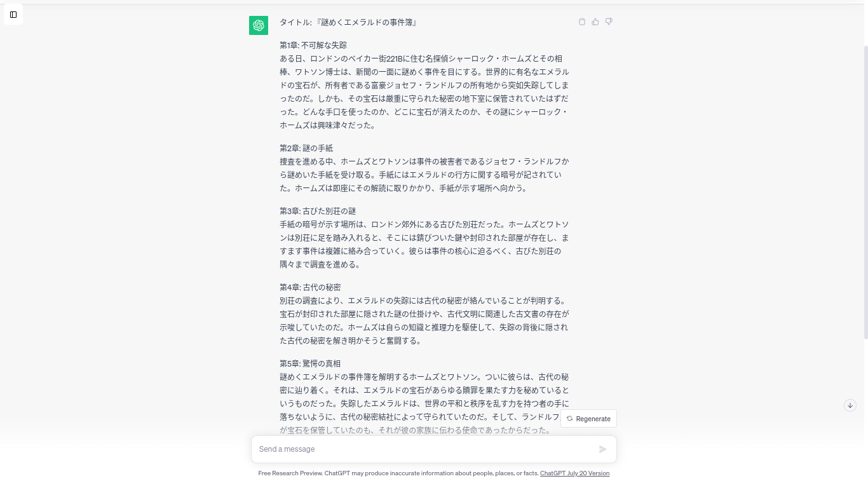The height and width of the screenshot is (488, 868).
Task: Jump to bottom using the down-arrow circle
Action: coord(850,405)
